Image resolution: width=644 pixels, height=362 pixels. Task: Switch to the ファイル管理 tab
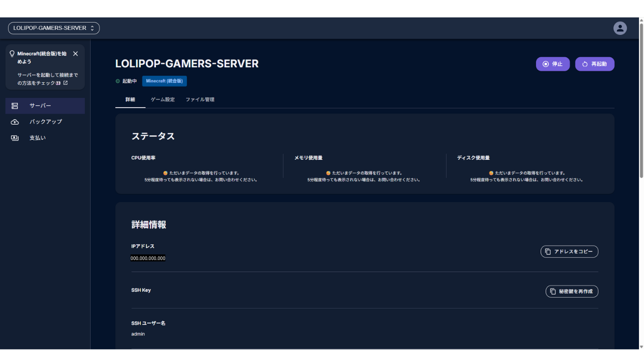pyautogui.click(x=200, y=100)
